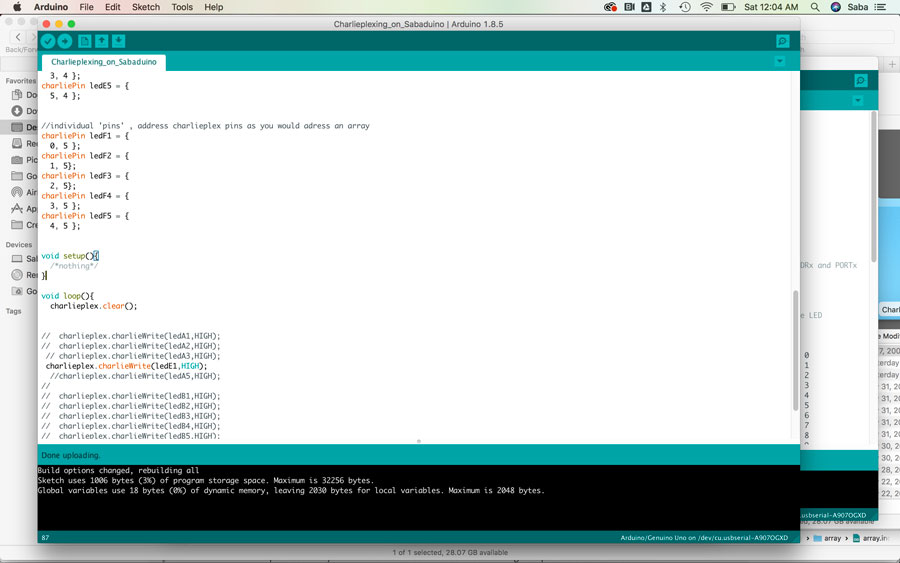Open the Help menu
The image size is (900, 563).
coord(214,7)
